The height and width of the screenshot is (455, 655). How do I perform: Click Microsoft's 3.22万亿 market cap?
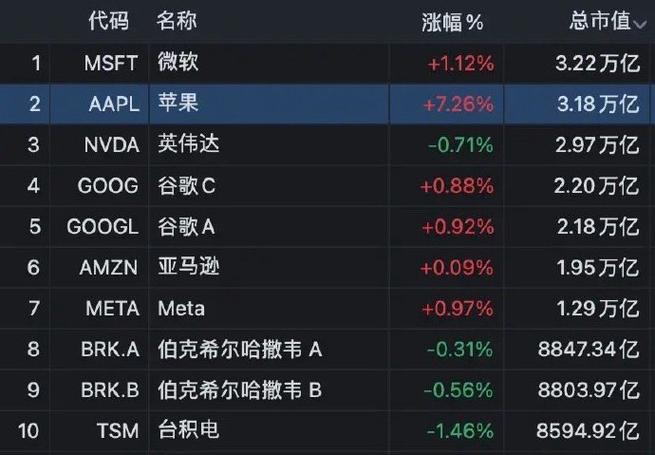tap(597, 64)
